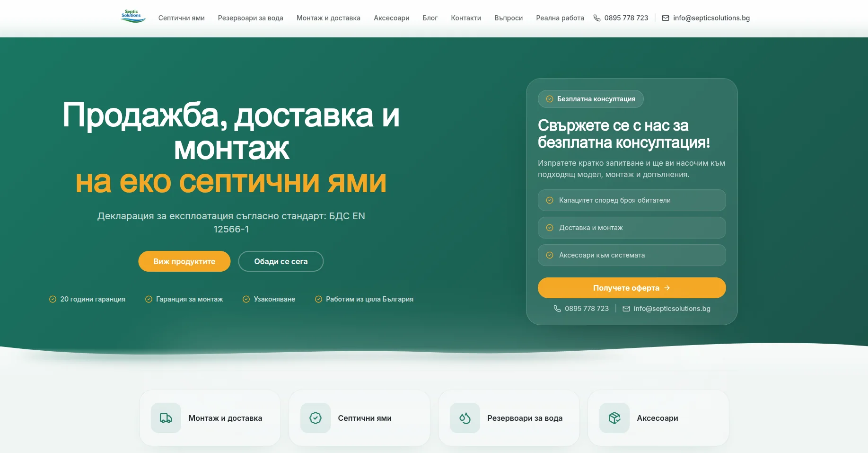The image size is (868, 453).
Task: Click Аксесоари към системата row
Action: click(632, 255)
